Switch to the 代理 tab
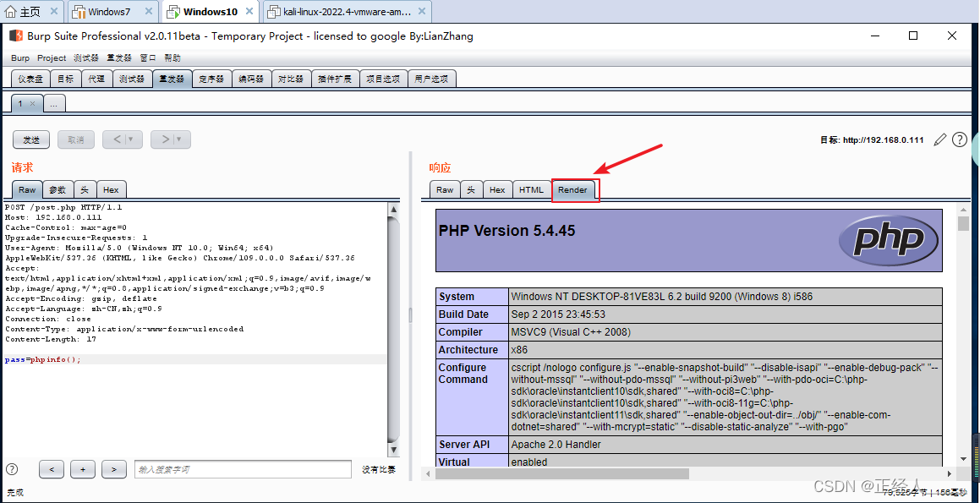 coord(96,79)
